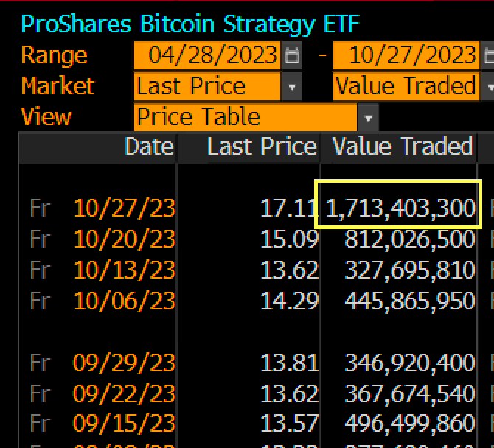Open the start date calendar picker icon
494x448 pixels.
pyautogui.click(x=293, y=55)
